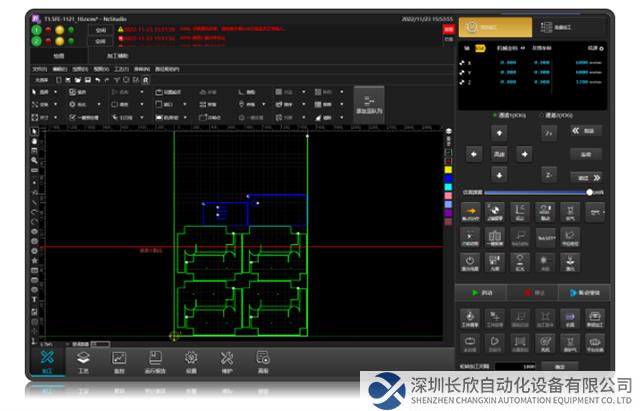The image size is (640, 411).
Task: Click the right arrow jog button
Action: coord(526,154)
